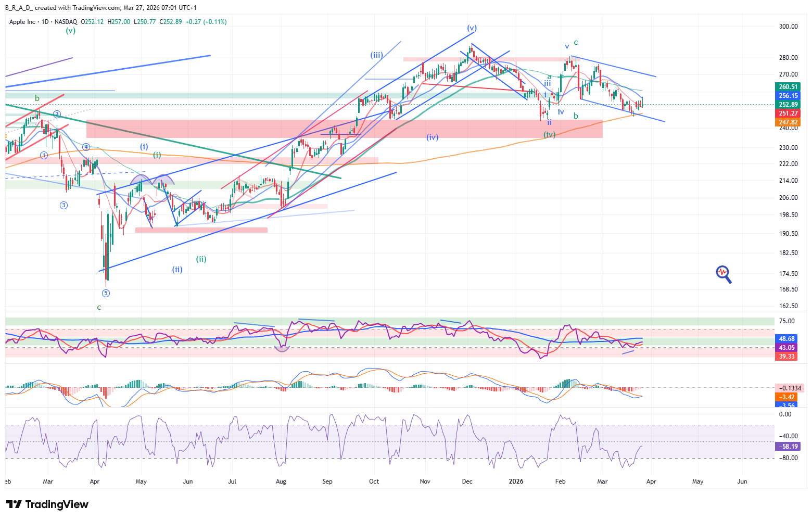Select the circled 4 wave marker
Image resolution: width=812 pixels, height=520 pixels.
(x=86, y=147)
